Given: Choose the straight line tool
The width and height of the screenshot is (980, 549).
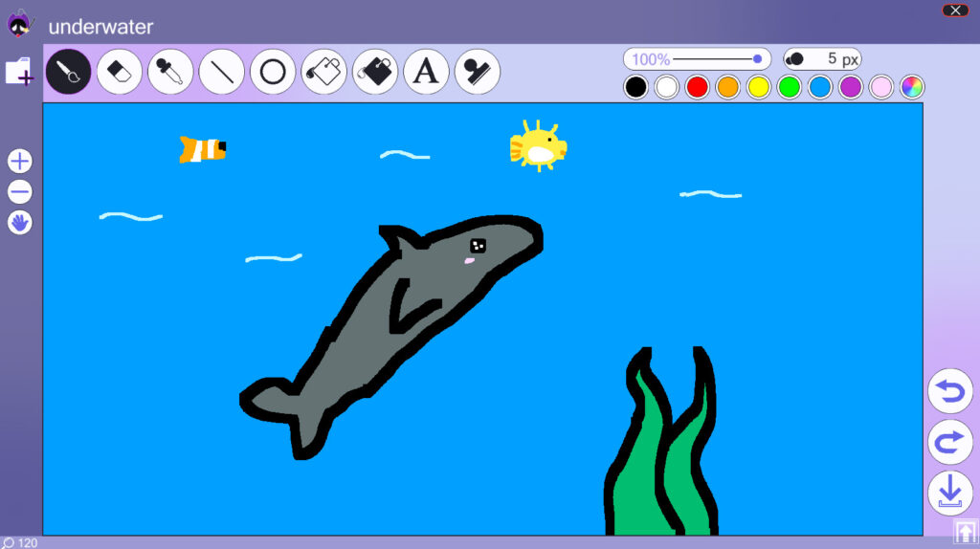Looking at the screenshot, I should pos(222,72).
